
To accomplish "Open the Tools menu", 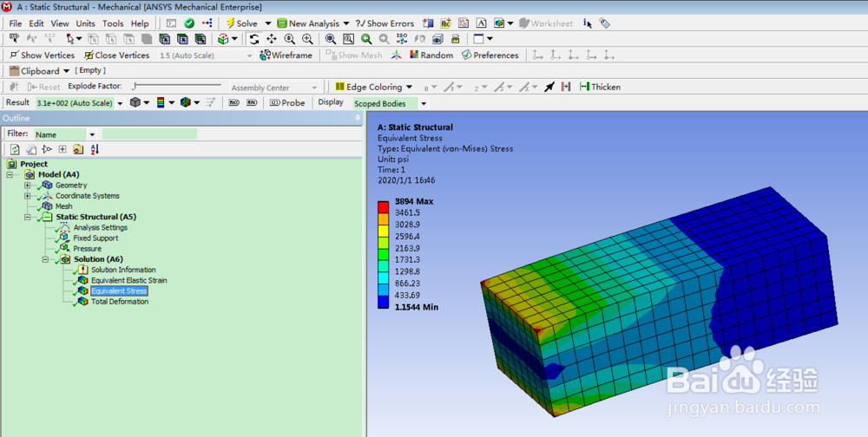I will (113, 23).
